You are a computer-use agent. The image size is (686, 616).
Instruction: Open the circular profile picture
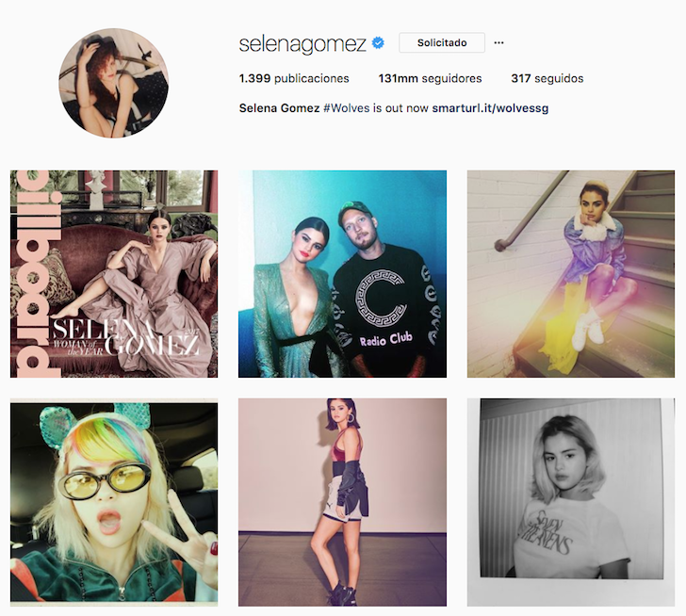click(x=114, y=83)
